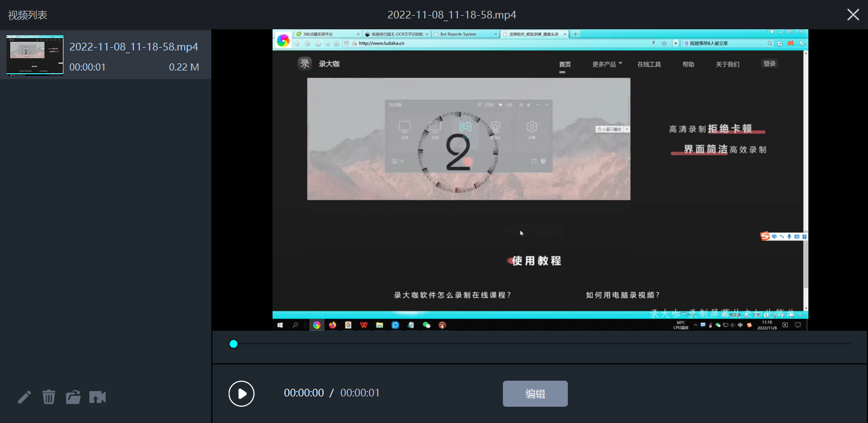Click the 视频列表 panel heading

coord(28,15)
